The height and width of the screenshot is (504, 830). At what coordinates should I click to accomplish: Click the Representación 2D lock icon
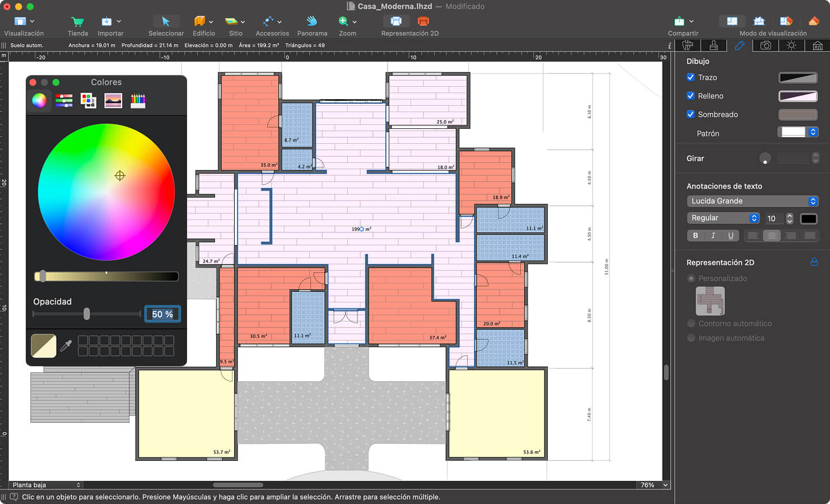click(x=814, y=262)
